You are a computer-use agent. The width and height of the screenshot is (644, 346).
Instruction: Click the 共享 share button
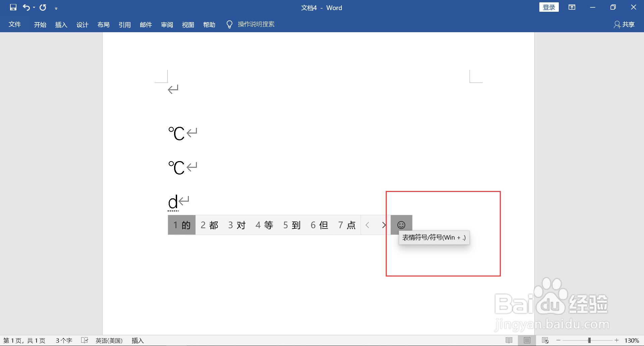pyautogui.click(x=624, y=24)
